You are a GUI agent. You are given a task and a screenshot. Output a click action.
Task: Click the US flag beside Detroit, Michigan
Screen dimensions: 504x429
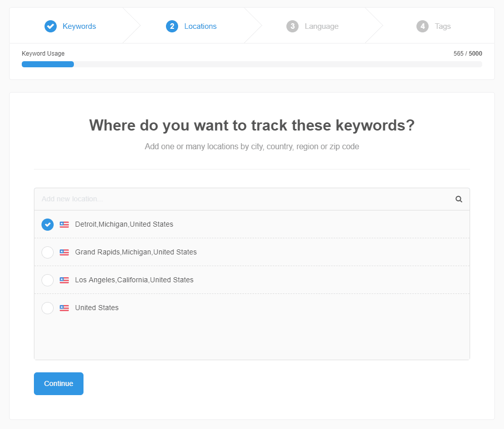pos(64,224)
